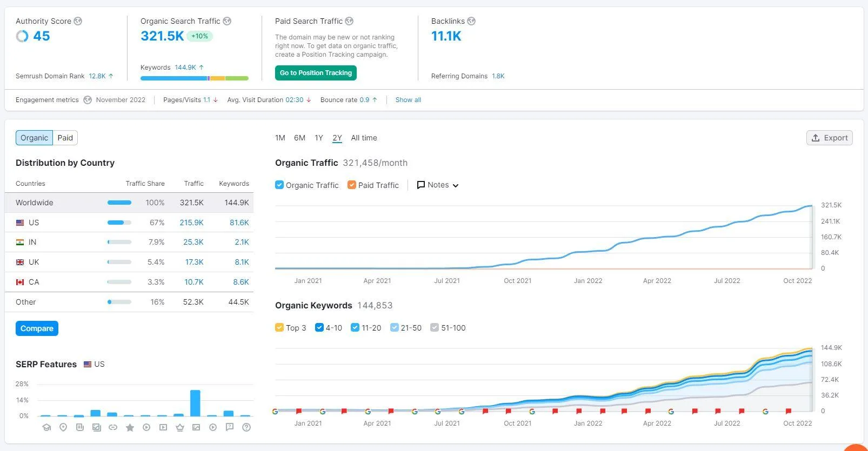Click the Authority Score info icon
The width and height of the screenshot is (868, 451).
point(78,21)
